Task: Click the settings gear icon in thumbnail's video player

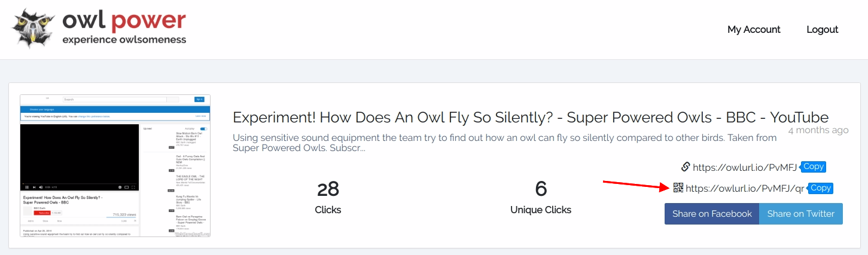Action: 120,187
